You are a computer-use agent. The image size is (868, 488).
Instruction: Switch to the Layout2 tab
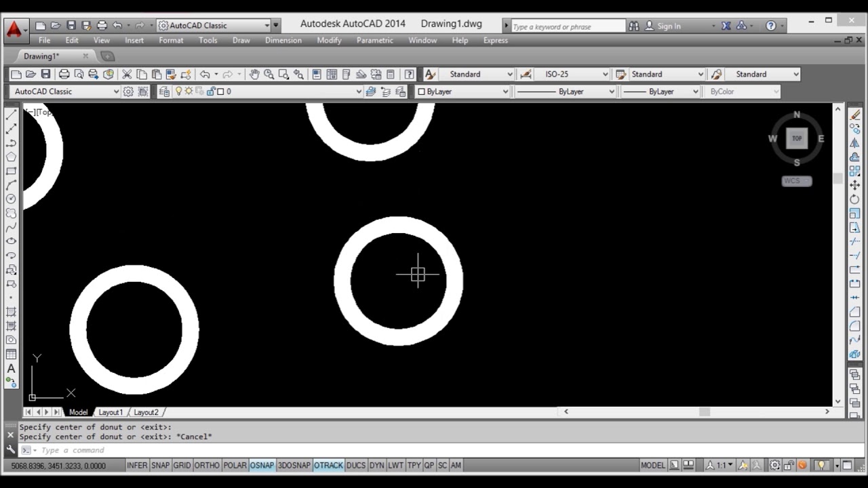click(146, 412)
